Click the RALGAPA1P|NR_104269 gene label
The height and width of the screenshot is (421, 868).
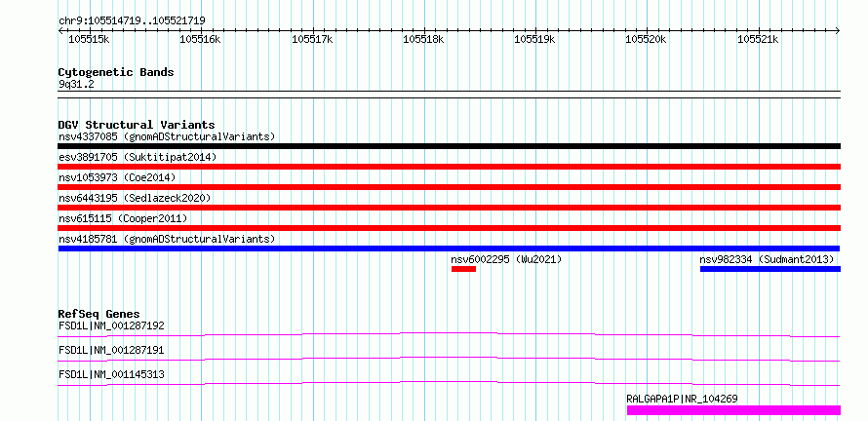[x=682, y=399]
